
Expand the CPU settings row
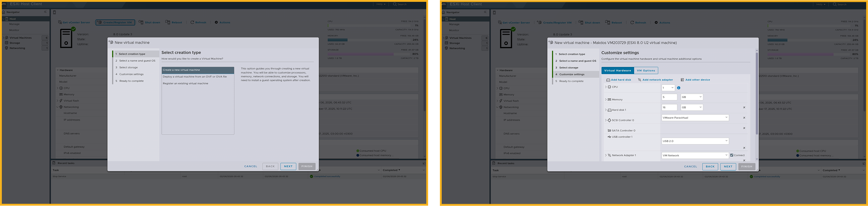[606, 87]
